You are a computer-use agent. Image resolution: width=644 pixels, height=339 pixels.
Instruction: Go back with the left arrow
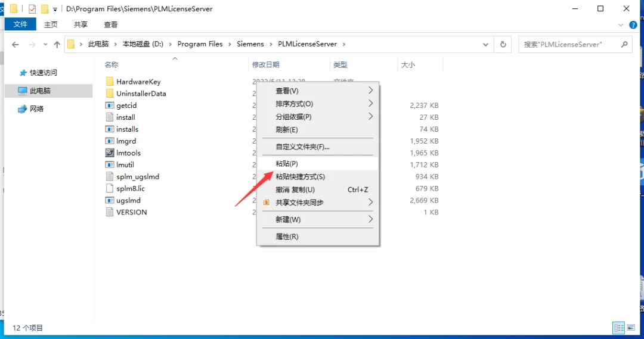pos(15,44)
